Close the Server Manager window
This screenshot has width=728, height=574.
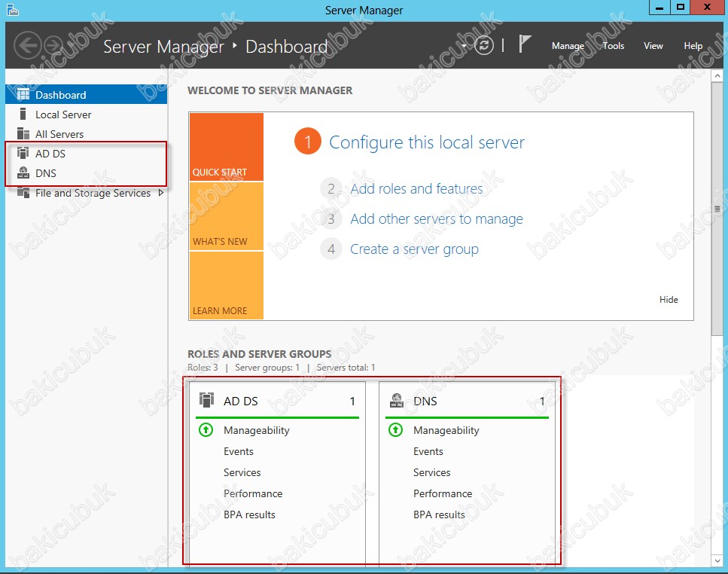click(x=707, y=7)
